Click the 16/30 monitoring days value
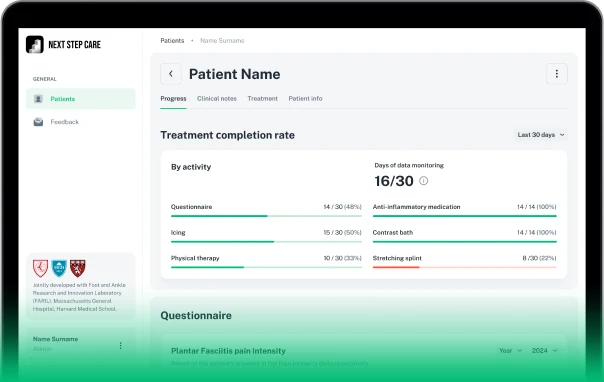The image size is (604, 382). tap(394, 181)
